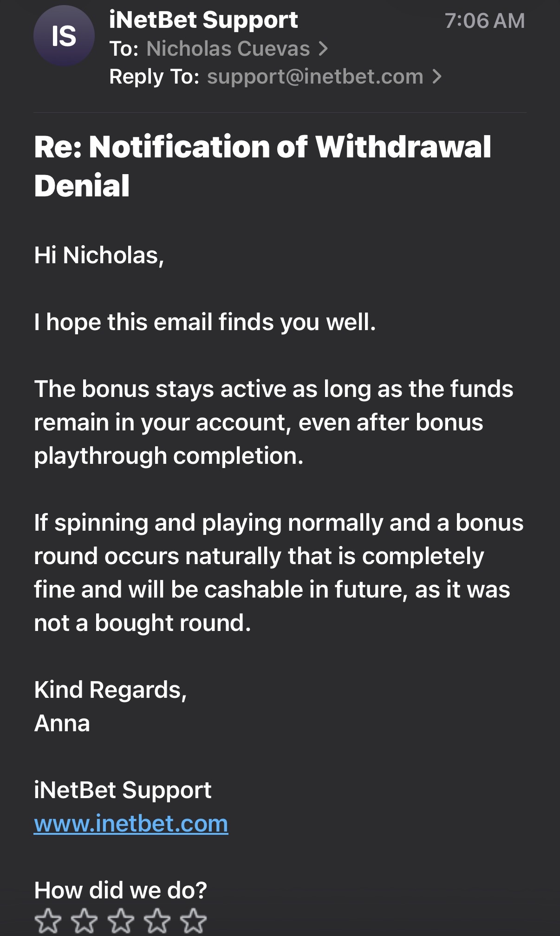Rate the support one star
The height and width of the screenshot is (936, 560).
pyautogui.click(x=48, y=920)
